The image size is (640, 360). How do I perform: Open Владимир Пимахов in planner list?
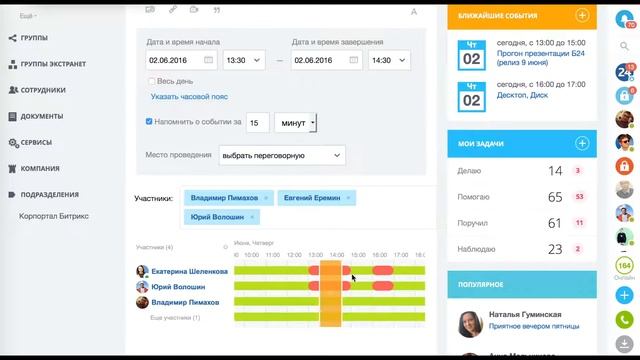pyautogui.click(x=185, y=302)
